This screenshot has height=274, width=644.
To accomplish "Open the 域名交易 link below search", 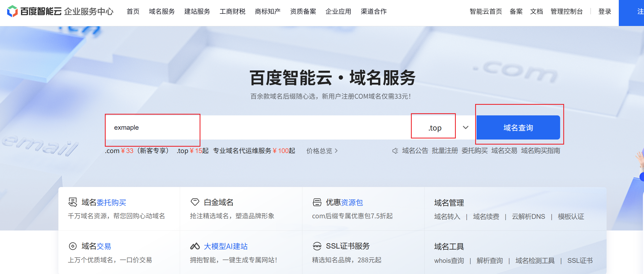I will pos(504,151).
